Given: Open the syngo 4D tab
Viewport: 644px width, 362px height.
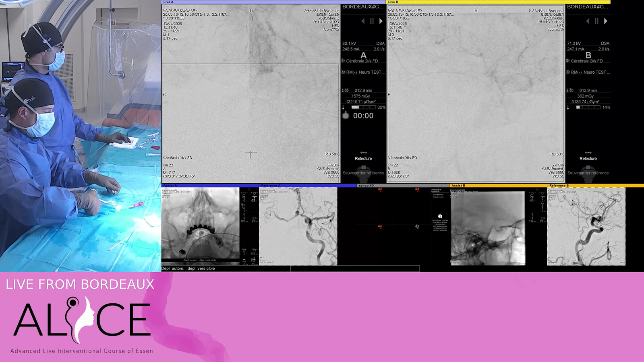Looking at the screenshot, I should (x=366, y=186).
